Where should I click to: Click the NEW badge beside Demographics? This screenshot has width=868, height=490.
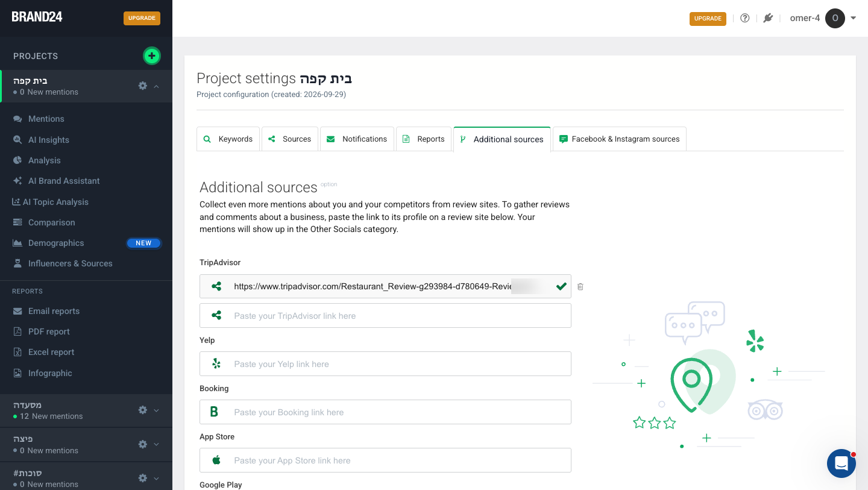[x=143, y=243]
